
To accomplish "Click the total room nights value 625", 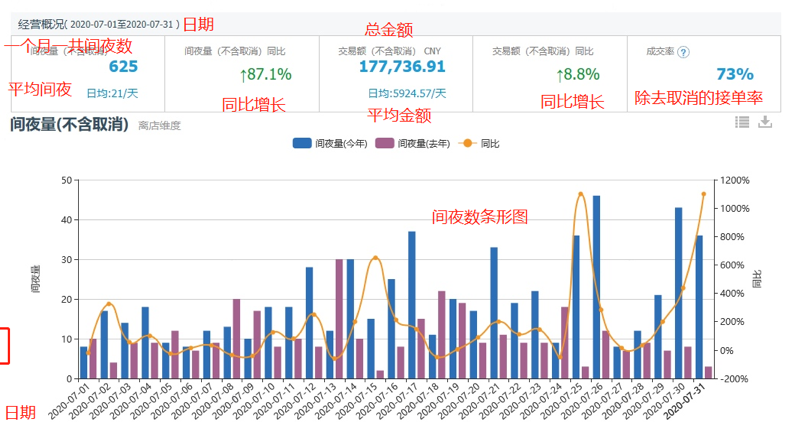I will click(x=123, y=66).
